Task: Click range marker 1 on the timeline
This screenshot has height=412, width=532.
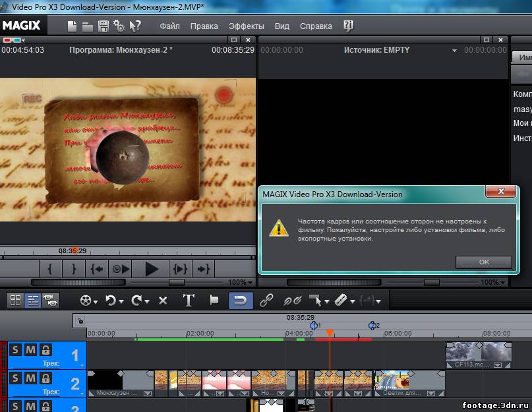Action: 314,326
